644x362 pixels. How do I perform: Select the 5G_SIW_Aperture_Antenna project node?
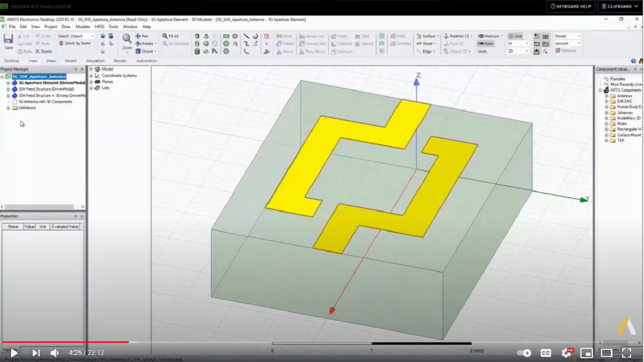pos(39,76)
